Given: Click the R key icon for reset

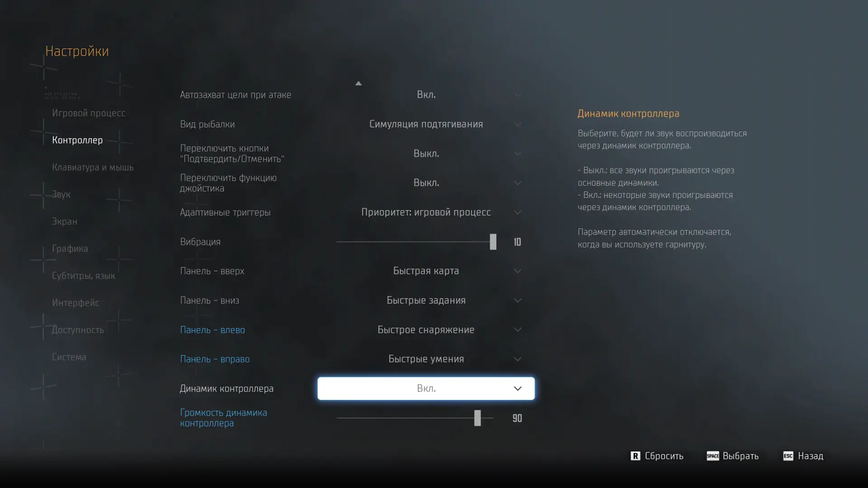Looking at the screenshot, I should coord(635,456).
